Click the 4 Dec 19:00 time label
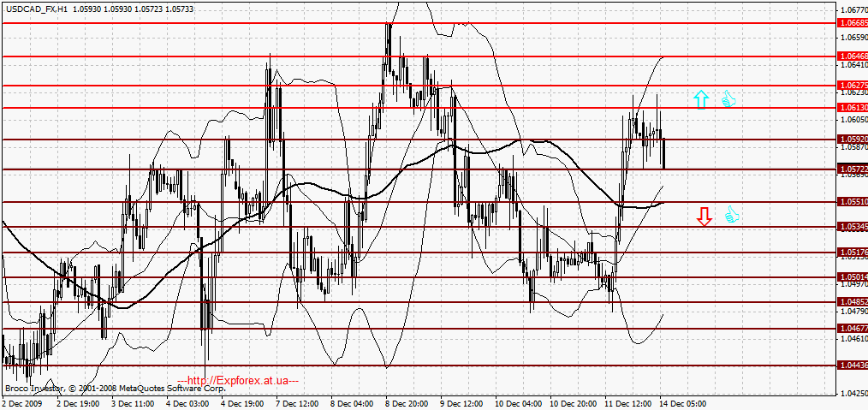 coord(244,405)
